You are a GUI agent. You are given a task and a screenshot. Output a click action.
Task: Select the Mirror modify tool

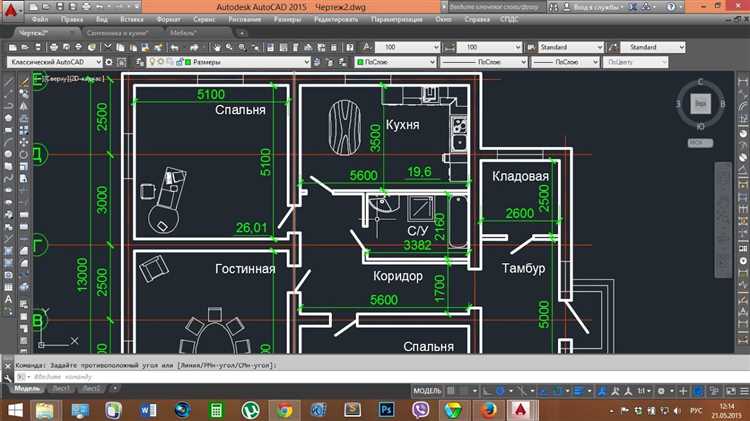pos(24,106)
